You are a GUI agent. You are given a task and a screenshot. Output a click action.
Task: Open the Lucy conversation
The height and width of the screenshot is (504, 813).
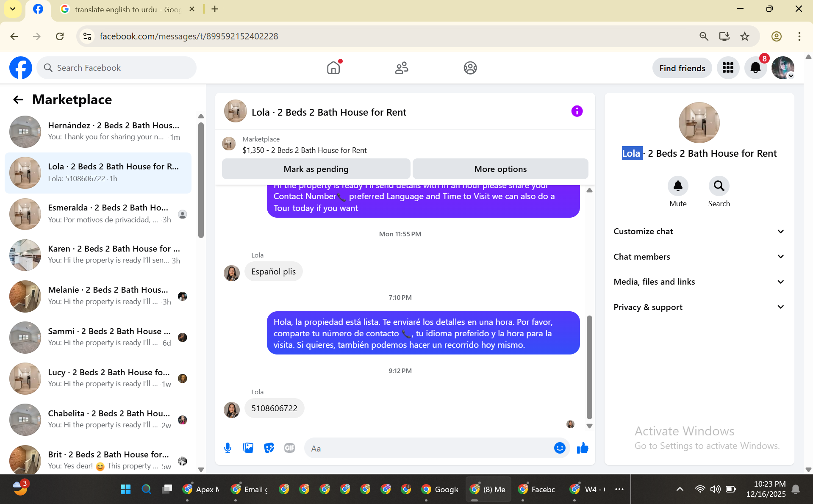click(x=98, y=379)
